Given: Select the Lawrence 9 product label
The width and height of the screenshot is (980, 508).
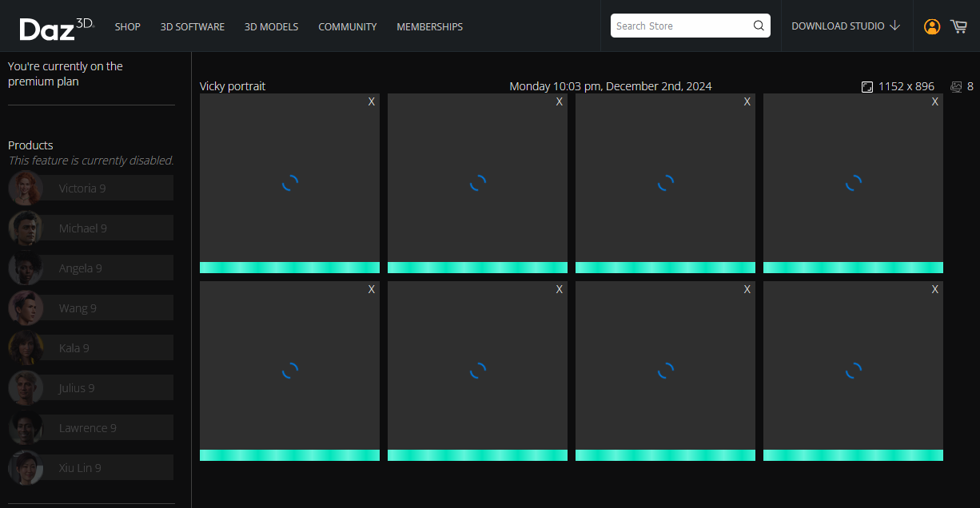Looking at the screenshot, I should click(x=87, y=428).
